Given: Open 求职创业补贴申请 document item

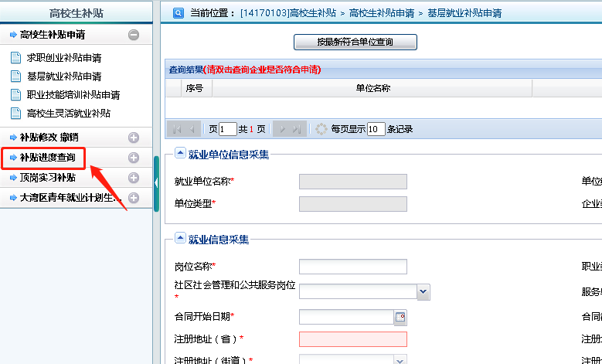Looking at the screenshot, I should coord(63,58).
